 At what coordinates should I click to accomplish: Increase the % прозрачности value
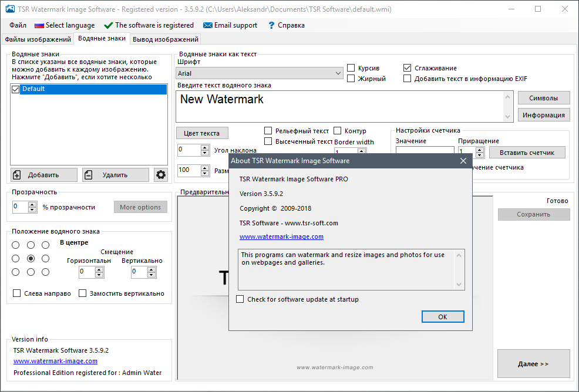[x=32, y=204]
